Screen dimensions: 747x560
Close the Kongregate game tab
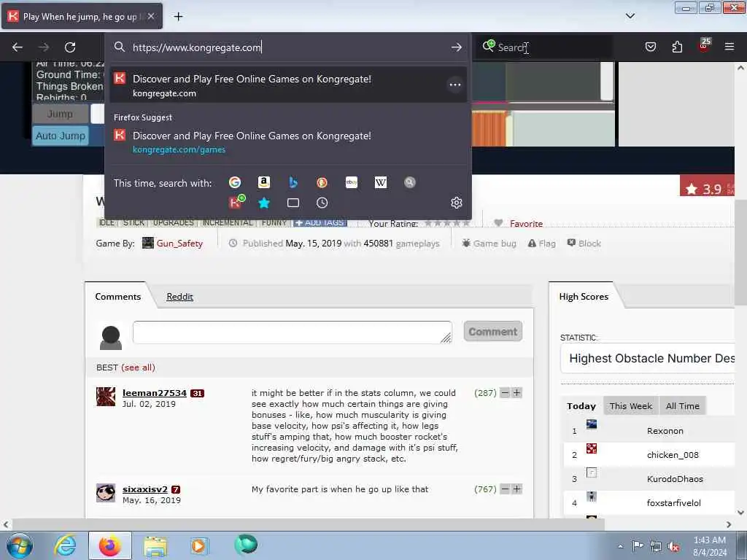click(151, 16)
